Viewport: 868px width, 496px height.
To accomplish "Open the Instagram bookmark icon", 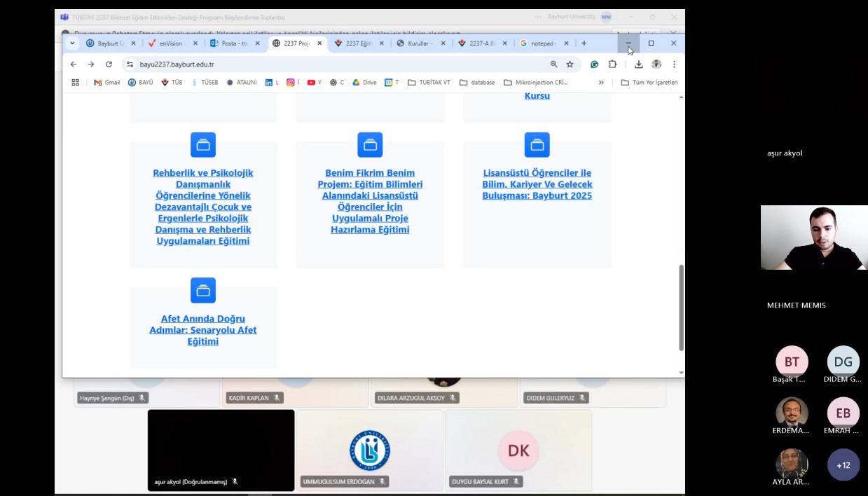I will tap(291, 83).
